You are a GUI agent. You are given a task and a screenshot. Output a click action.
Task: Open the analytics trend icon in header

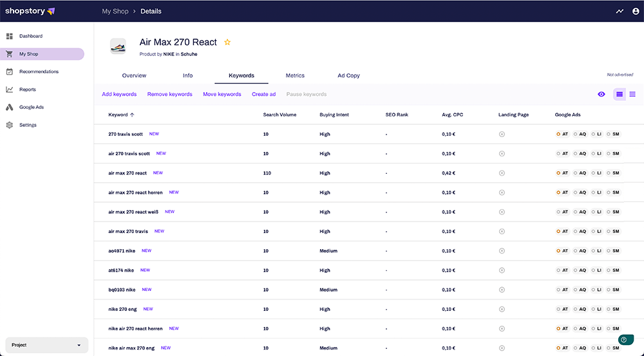(620, 11)
